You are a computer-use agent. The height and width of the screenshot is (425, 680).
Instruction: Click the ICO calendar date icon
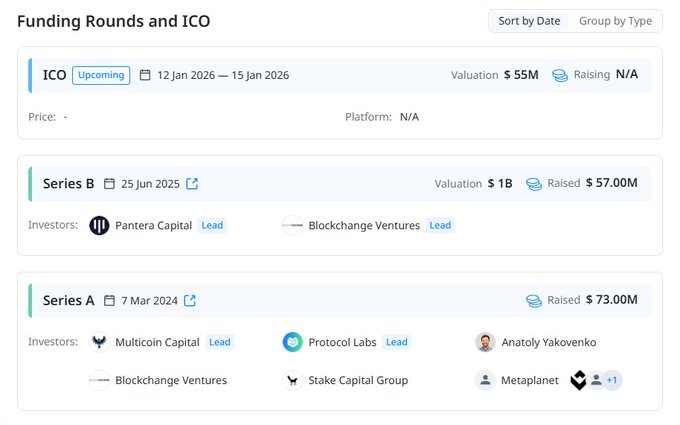click(145, 75)
